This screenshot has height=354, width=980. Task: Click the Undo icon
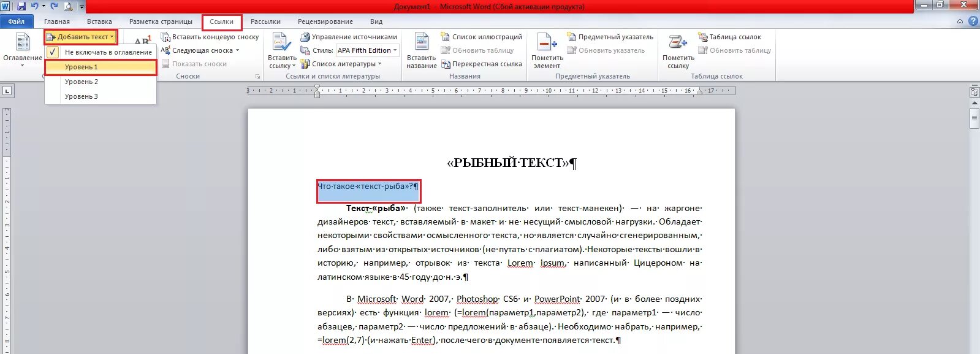(x=34, y=6)
